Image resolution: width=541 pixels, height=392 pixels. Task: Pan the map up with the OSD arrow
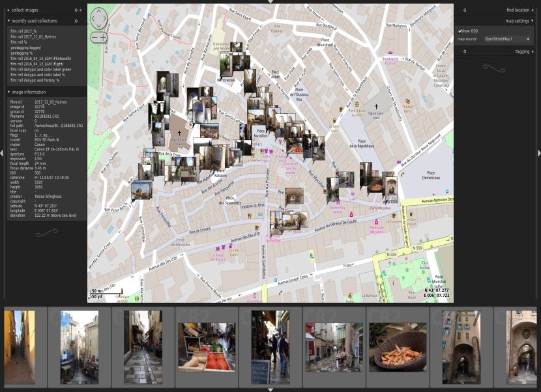point(99,11)
